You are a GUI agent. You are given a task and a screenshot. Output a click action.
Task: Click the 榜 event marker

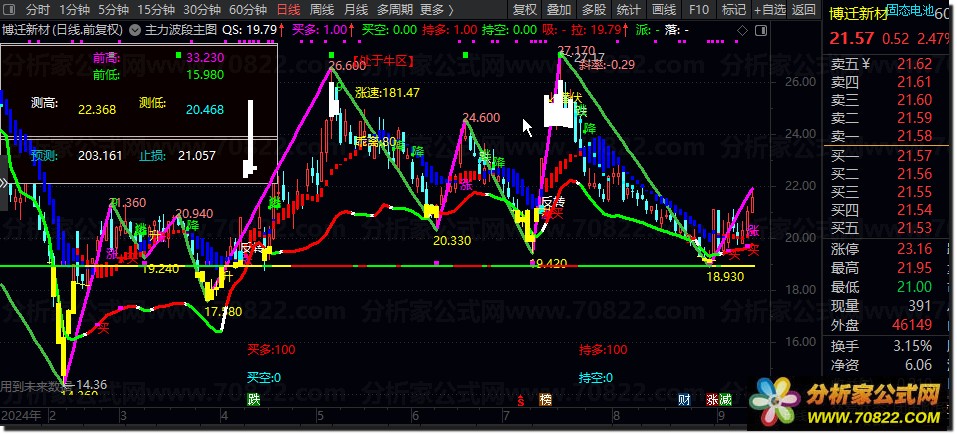(x=545, y=400)
